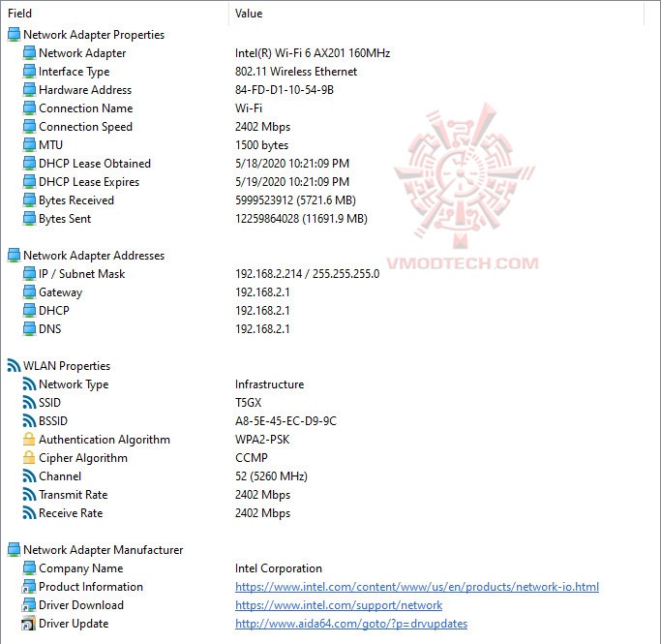Click the Gateway row icon
Viewport: 661px width, 644px height.
click(x=29, y=292)
